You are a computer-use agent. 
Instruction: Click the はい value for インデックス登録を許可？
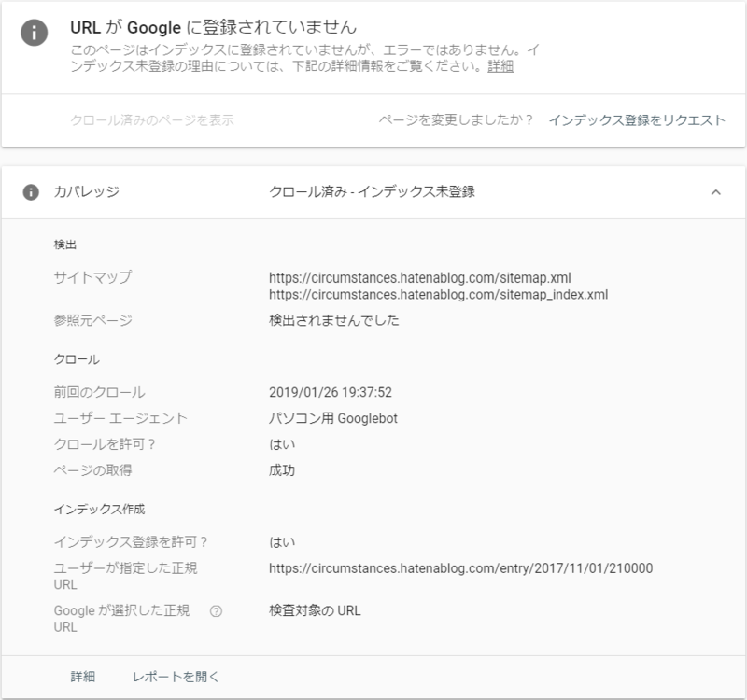click(x=282, y=542)
